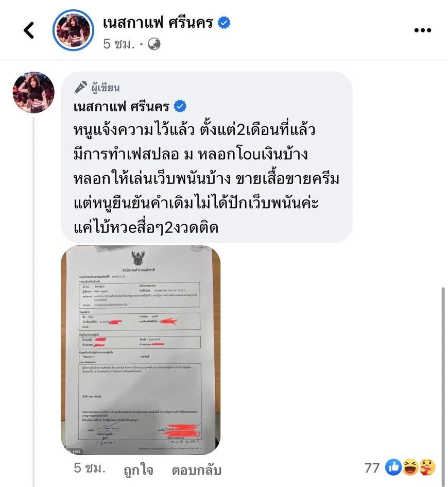Click the 5 ชม. timestamp under comment
The height and width of the screenshot is (487, 448).
coord(90,468)
